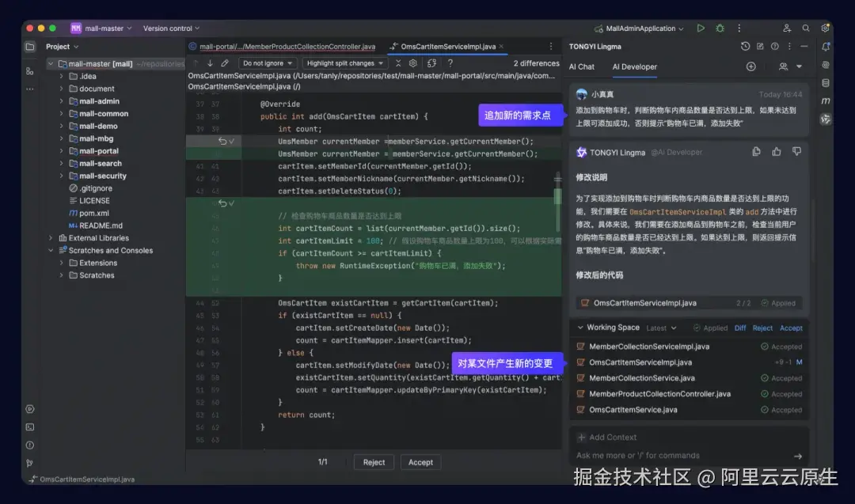Expand the mall-admin folder
Viewport: 855px width, 504px height.
tap(62, 101)
